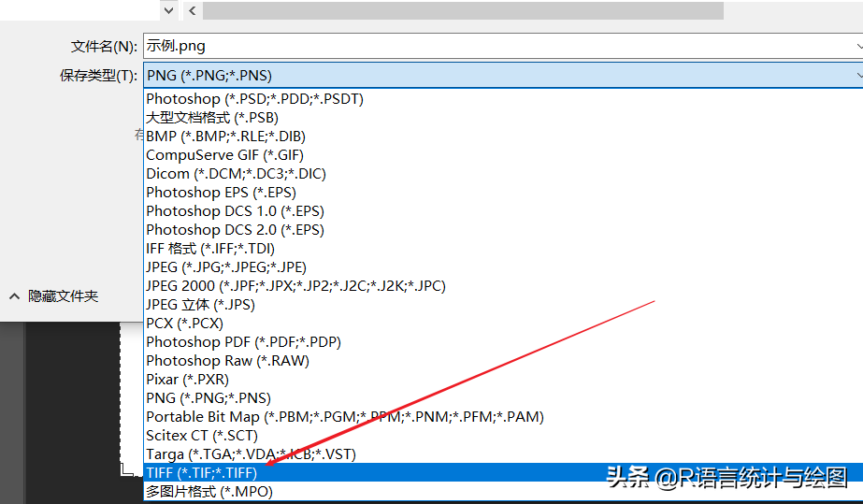Screen dimensions: 863x504
Task: Choose 多图片格式 (*.MPO) format
Action: click(503, 491)
